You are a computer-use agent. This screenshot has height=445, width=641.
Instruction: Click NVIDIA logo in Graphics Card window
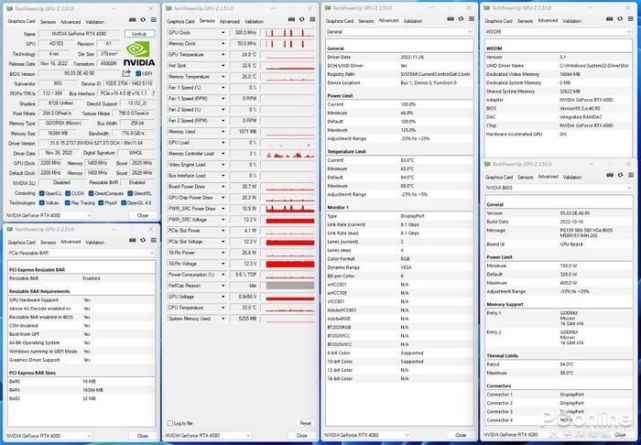[139, 54]
